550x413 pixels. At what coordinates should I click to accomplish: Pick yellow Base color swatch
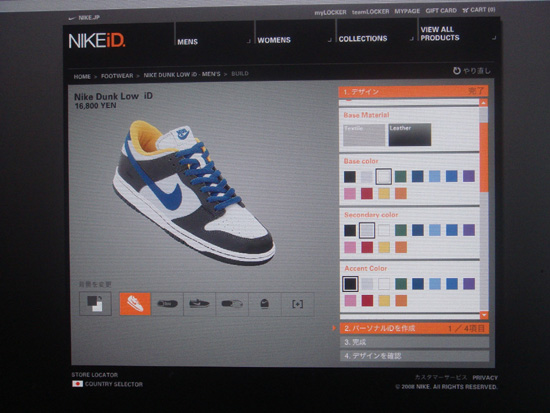(384, 193)
